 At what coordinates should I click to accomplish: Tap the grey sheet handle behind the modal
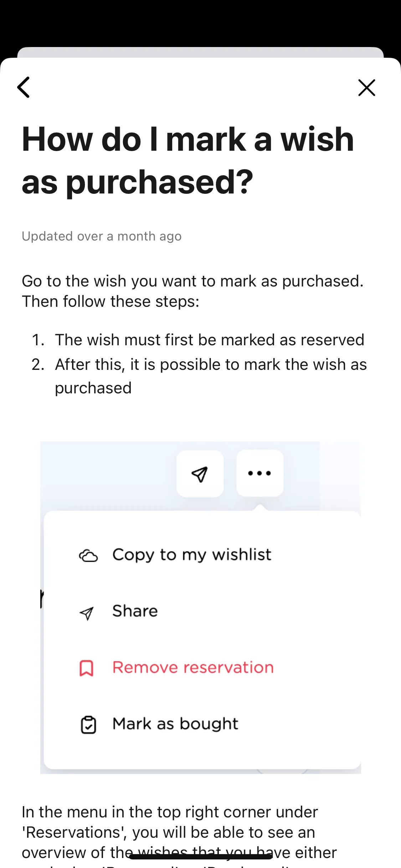(x=200, y=52)
